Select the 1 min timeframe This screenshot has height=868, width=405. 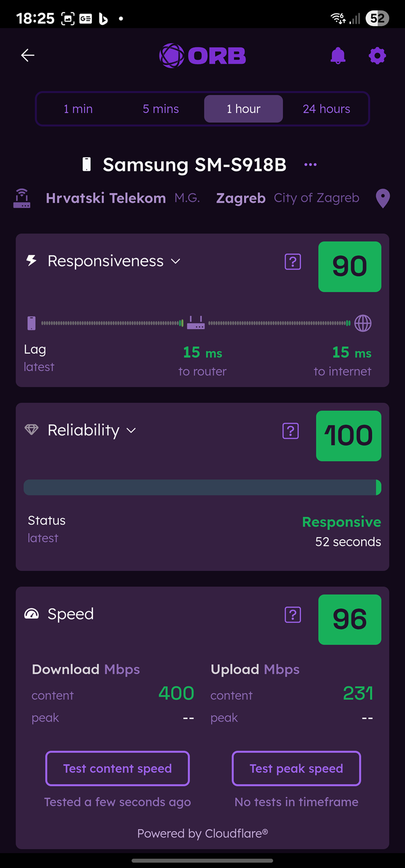78,109
